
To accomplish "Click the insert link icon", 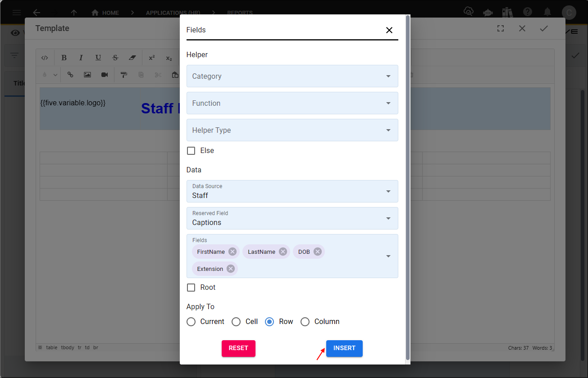I will click(x=70, y=75).
